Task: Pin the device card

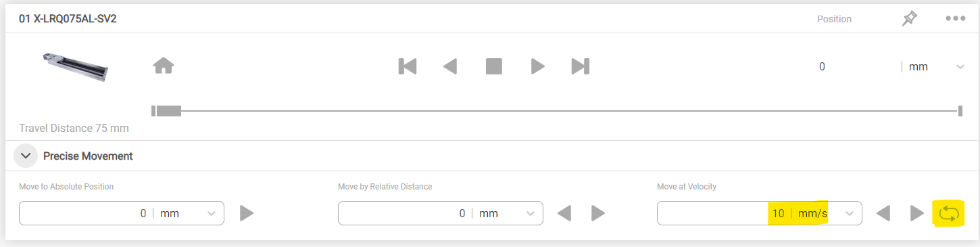Action: coord(910,19)
